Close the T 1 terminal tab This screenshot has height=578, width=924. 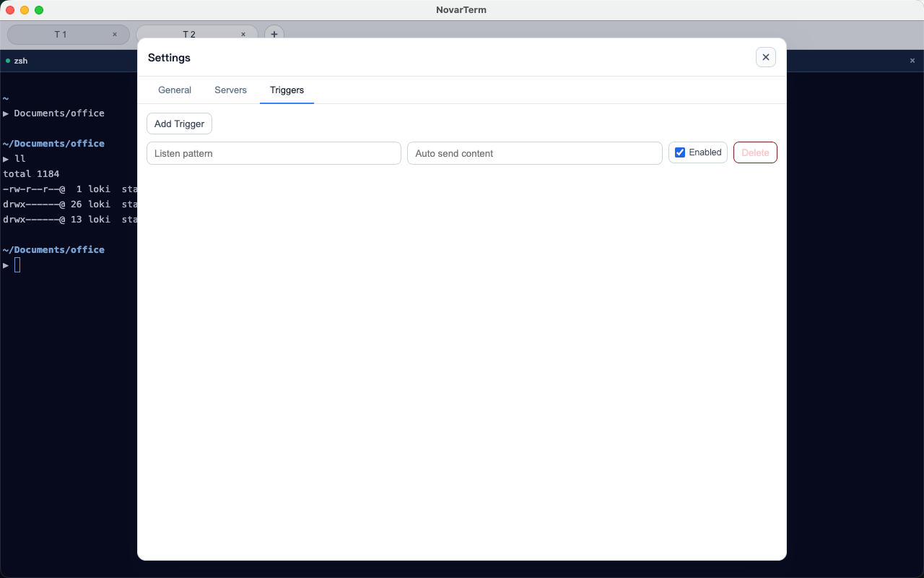(114, 34)
